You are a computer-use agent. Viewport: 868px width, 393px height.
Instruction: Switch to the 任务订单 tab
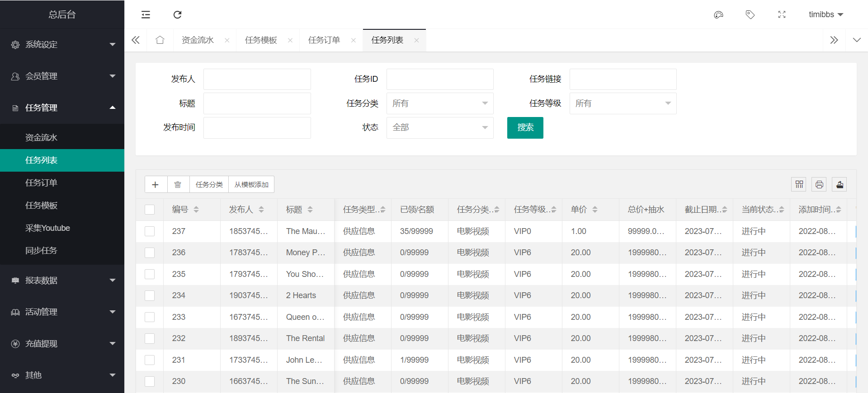[x=324, y=40]
